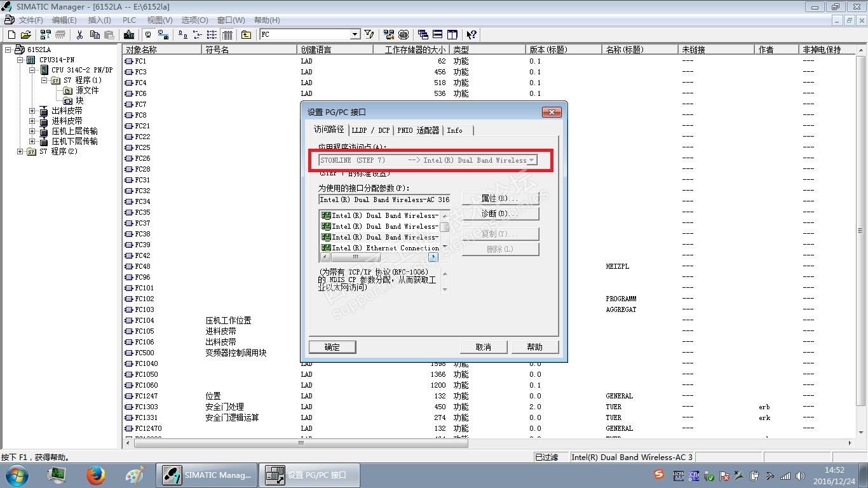Open the Accessible Nodes toolbar icon
Viewport: 868px width, 488px height.
46,35
